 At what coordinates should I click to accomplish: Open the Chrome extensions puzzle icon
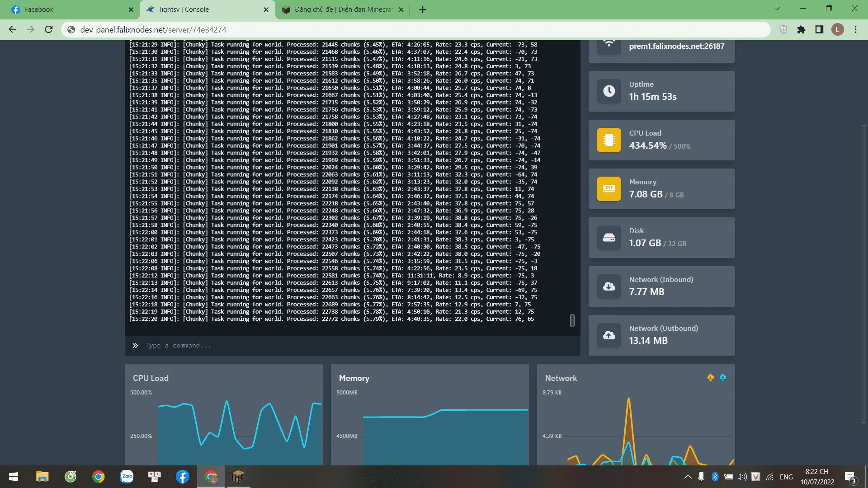click(801, 30)
